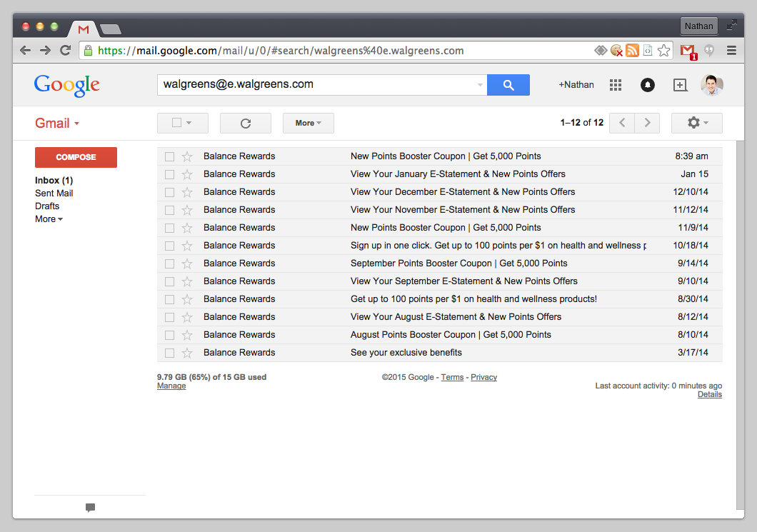Click the Google+ share plus icon
Screen dimensions: 757x532
tap(681, 85)
